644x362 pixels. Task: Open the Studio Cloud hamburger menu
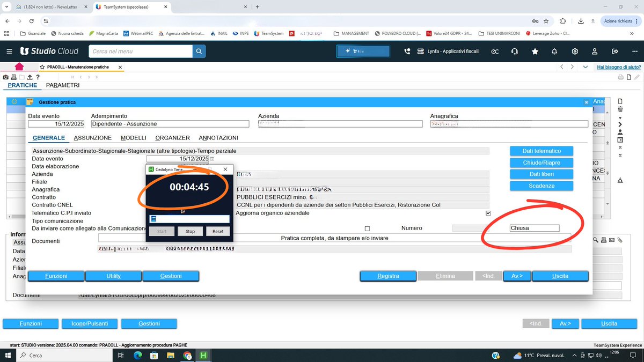click(9, 51)
